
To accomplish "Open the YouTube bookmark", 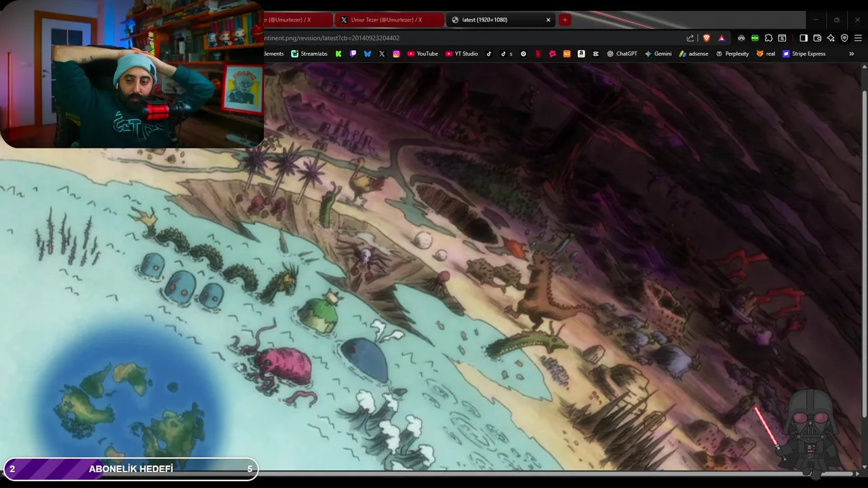I will pyautogui.click(x=422, y=54).
